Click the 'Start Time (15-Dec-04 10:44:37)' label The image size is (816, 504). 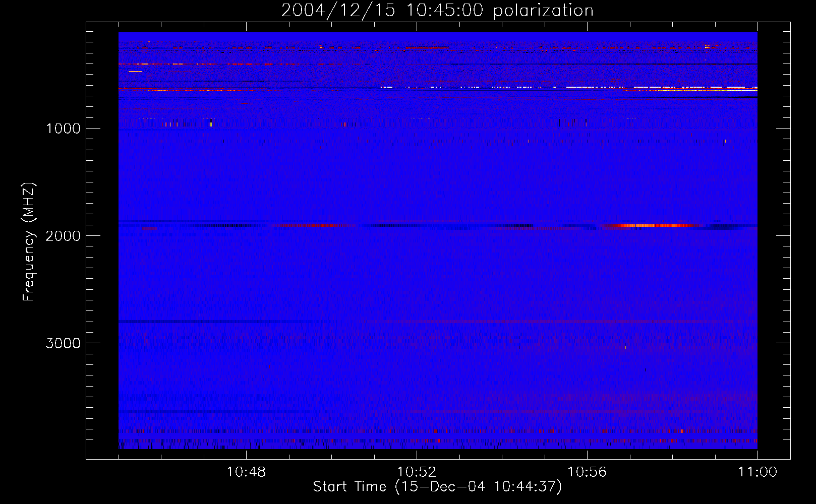click(437, 487)
